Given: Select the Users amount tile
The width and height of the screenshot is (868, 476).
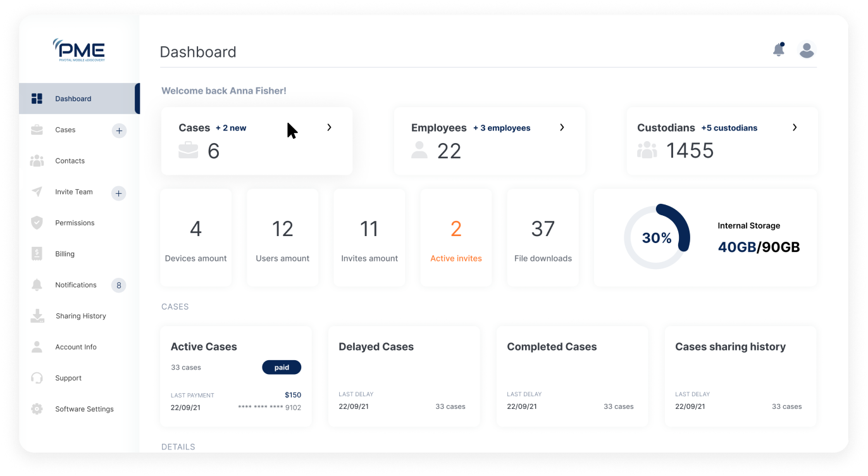Looking at the screenshot, I should (283, 237).
